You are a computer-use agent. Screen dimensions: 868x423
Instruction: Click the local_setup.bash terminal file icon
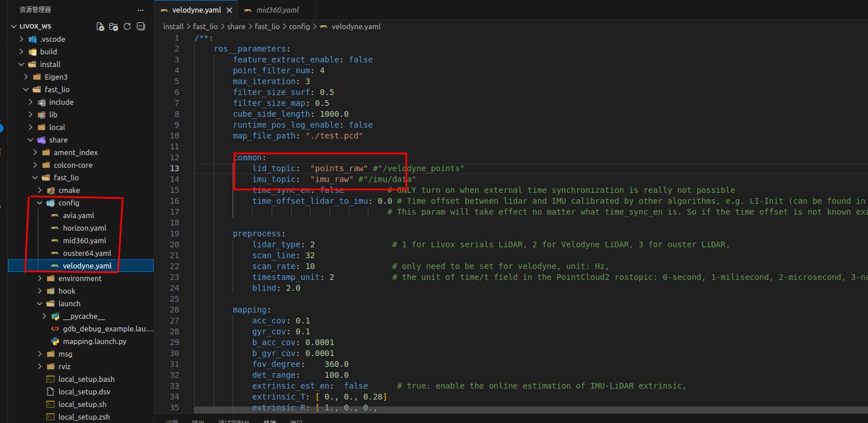pos(50,379)
